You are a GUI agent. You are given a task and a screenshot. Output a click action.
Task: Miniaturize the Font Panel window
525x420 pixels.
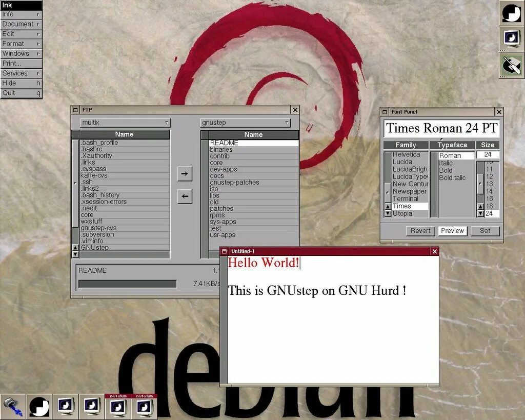(x=385, y=112)
